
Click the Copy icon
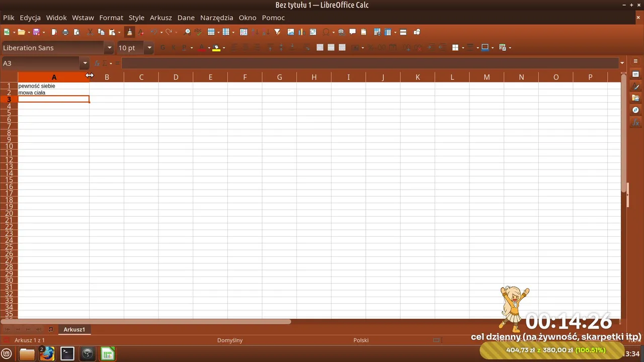(x=101, y=32)
